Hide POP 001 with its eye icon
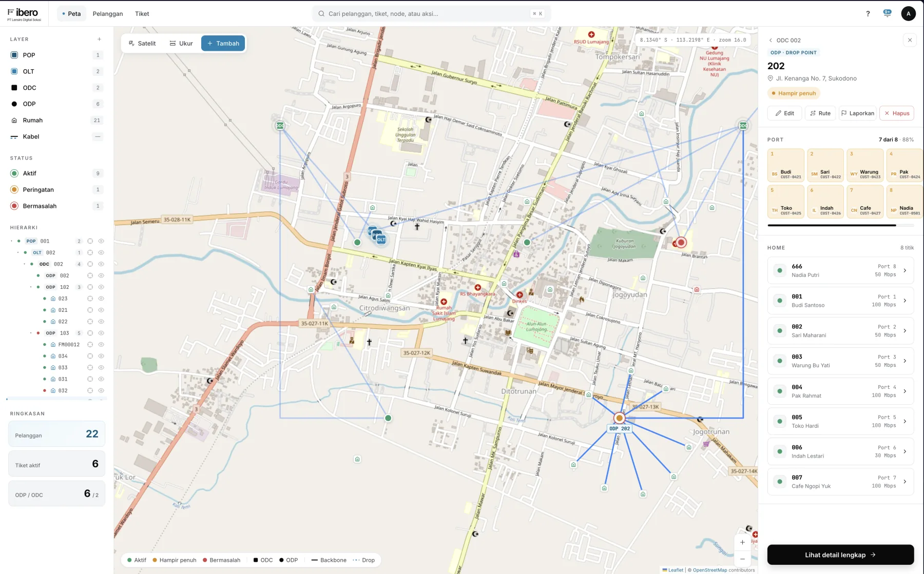924x574 pixels. (x=101, y=241)
